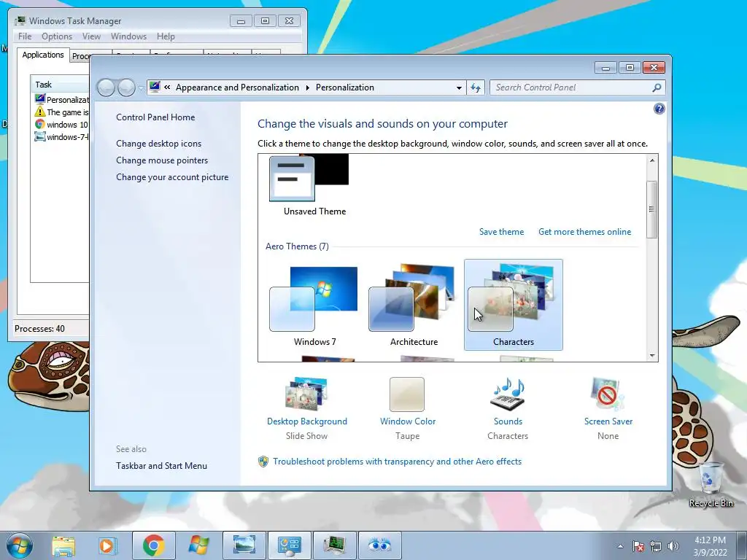The height and width of the screenshot is (560, 747).
Task: Click Change desktop icons link
Action: 158,144
